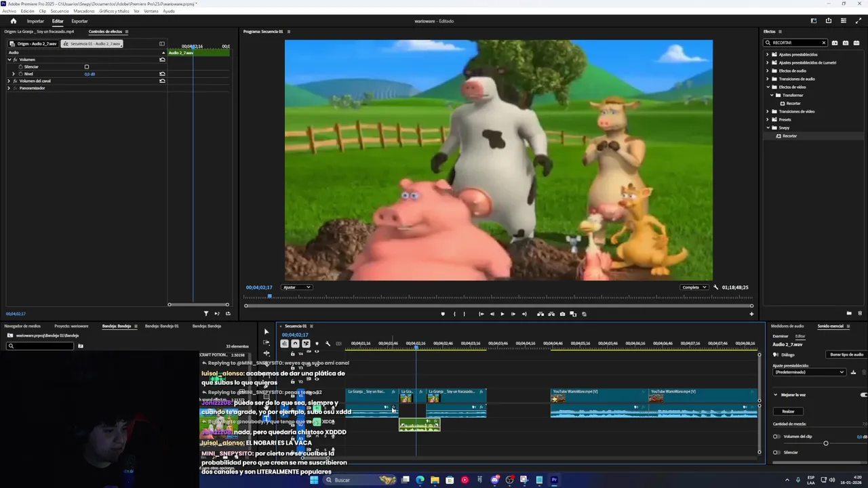Clear the RECORTAR effects search
This screenshot has width=868, height=488.
824,43
